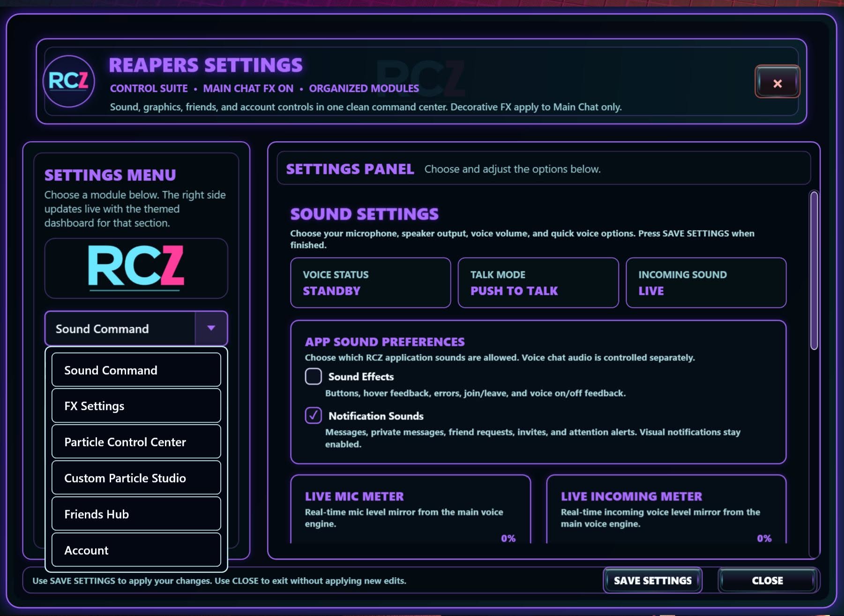Click the X close icon in header
The height and width of the screenshot is (616, 844).
point(777,83)
